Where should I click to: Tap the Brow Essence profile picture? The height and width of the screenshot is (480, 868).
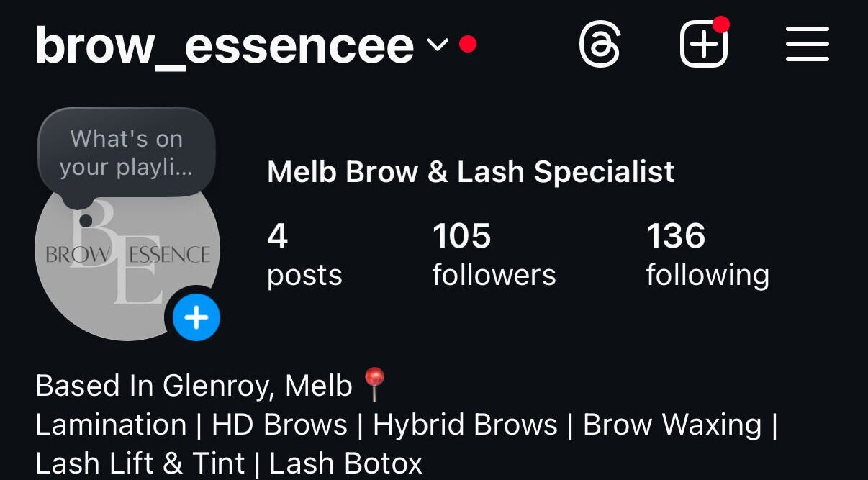[x=127, y=248]
